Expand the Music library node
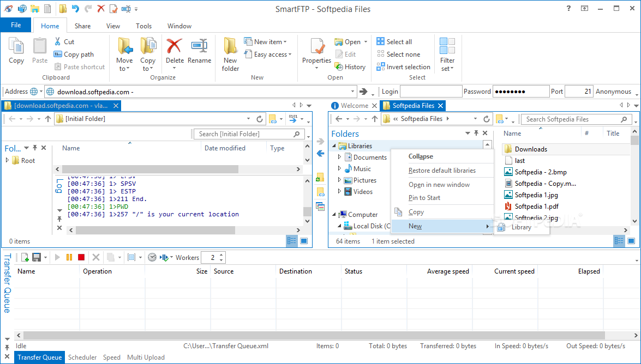Image resolution: width=641 pixels, height=364 pixels. (339, 168)
